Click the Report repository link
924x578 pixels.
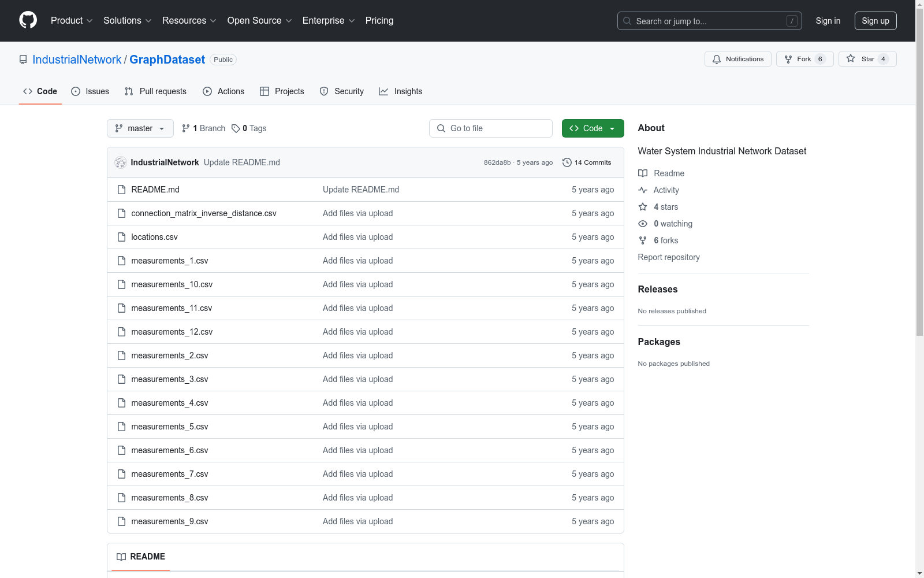pos(669,257)
